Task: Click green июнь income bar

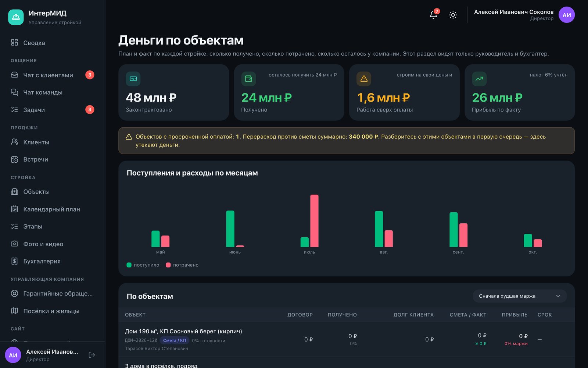Action: pos(230,229)
